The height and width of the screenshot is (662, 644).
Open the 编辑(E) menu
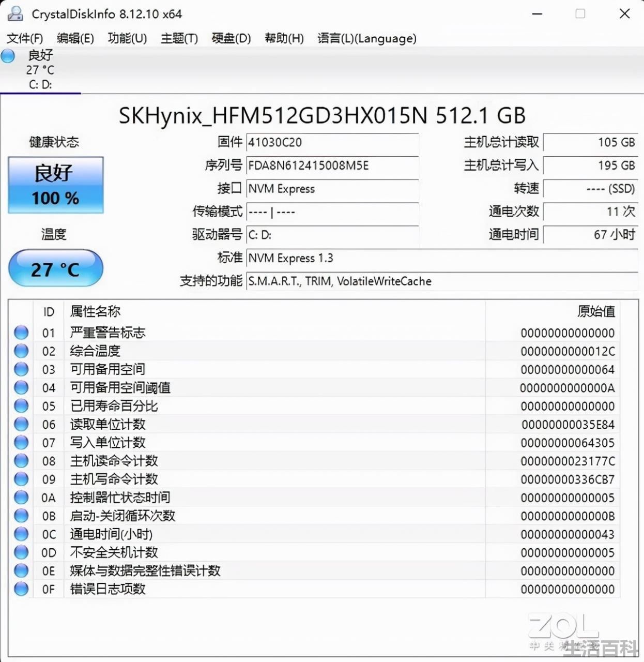point(75,38)
